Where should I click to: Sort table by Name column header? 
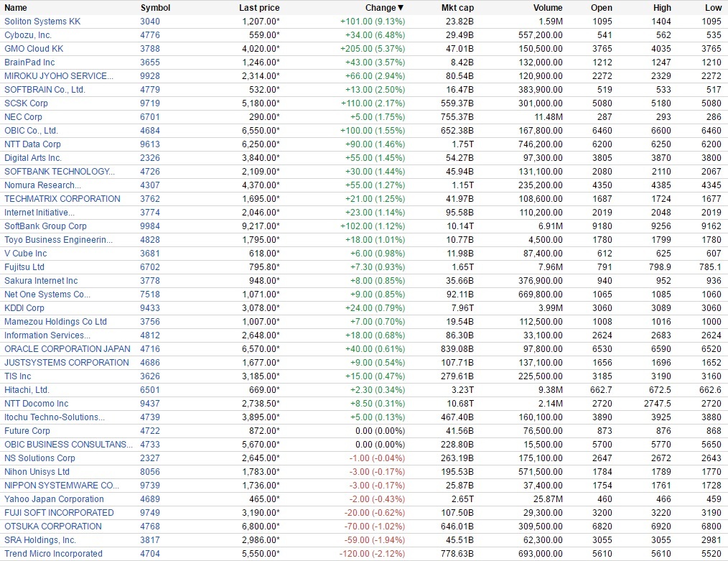point(16,8)
